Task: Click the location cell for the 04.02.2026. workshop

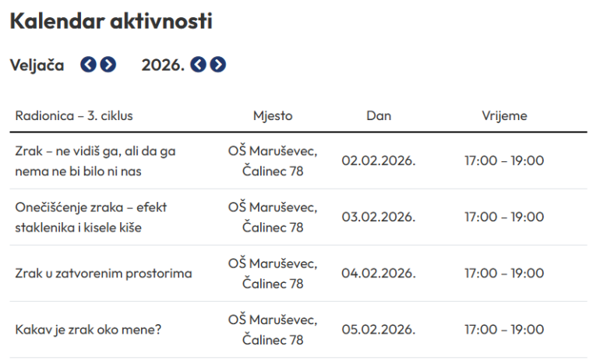Action: [273, 274]
